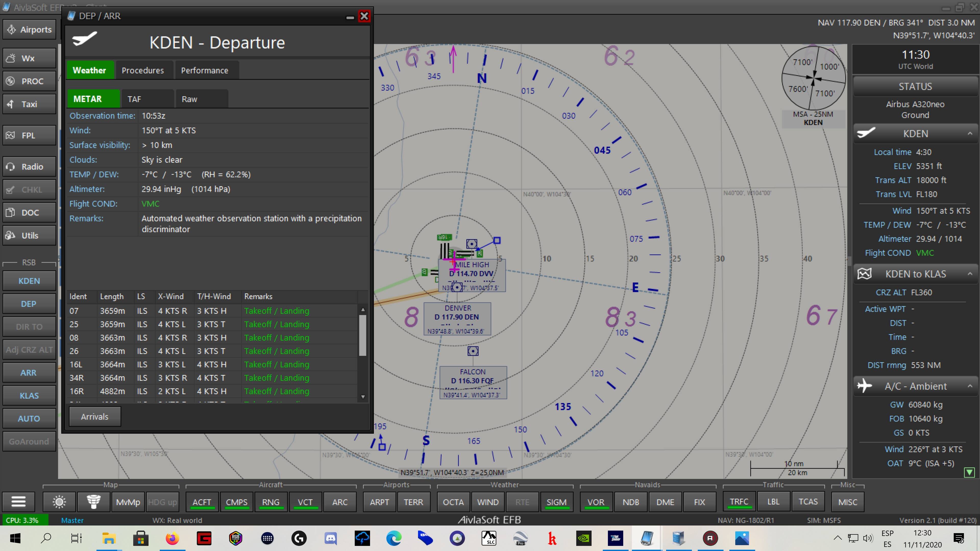980x551 pixels.
Task: Toggle the VOR navaids layer
Action: [x=596, y=502]
